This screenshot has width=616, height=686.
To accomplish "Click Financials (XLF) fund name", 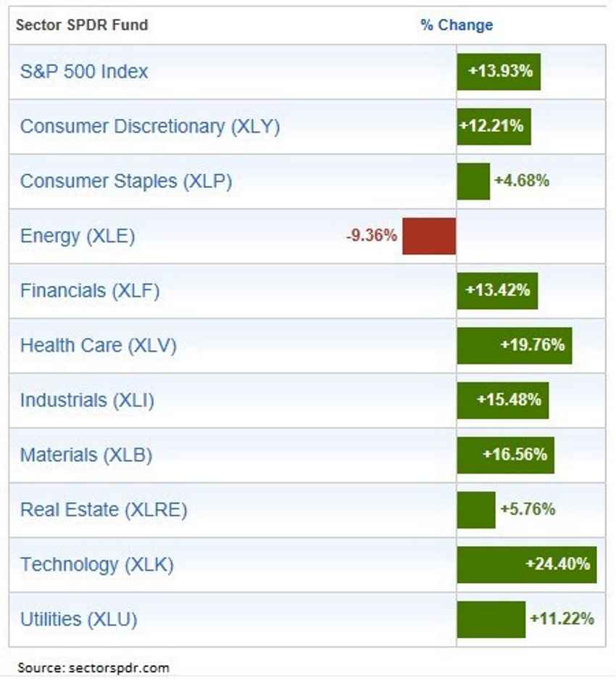I will coord(90,291).
